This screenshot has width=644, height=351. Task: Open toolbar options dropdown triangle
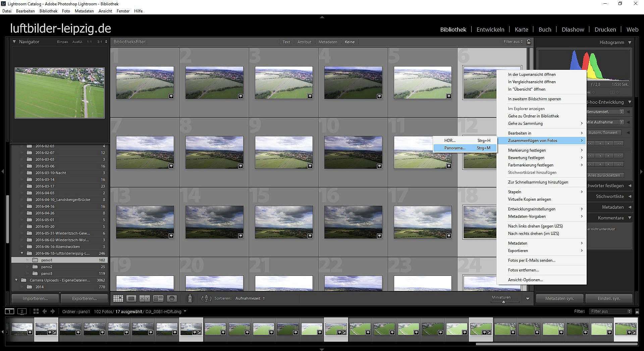[528, 298]
